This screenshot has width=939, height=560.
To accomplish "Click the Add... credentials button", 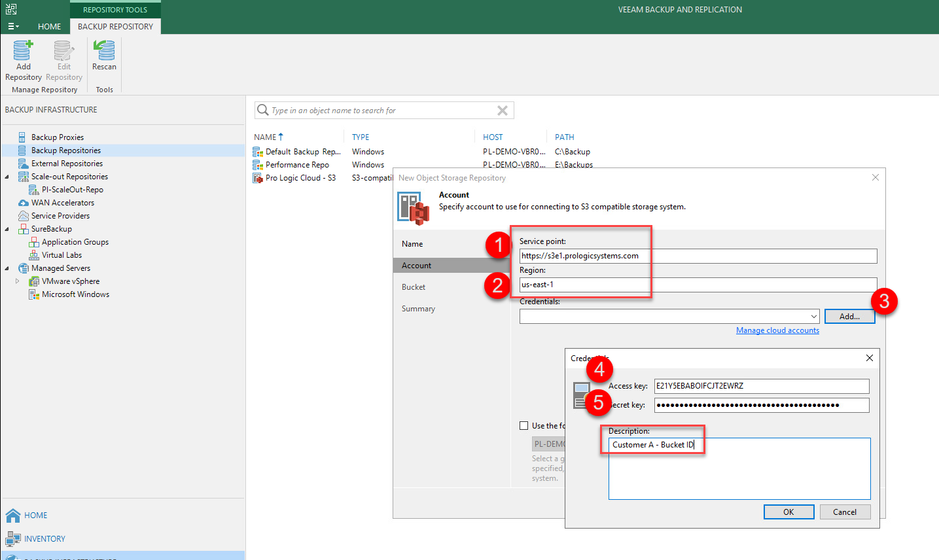I will pyautogui.click(x=849, y=317).
